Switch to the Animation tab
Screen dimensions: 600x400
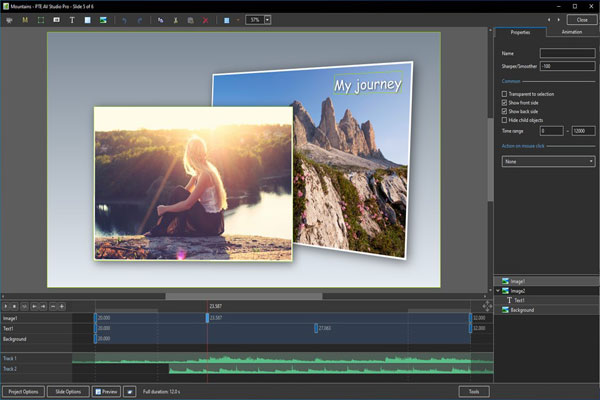coord(571,32)
